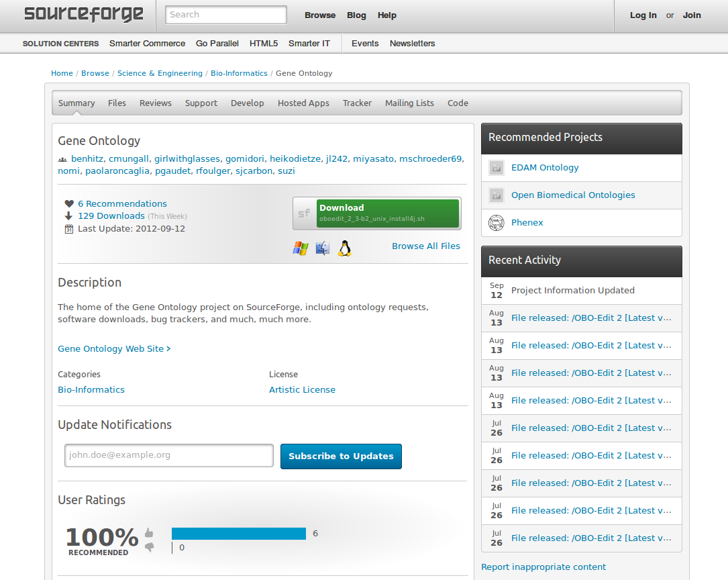Viewport: 728px width, 580px height.
Task: Open 6 Recommendations link
Action: [122, 204]
